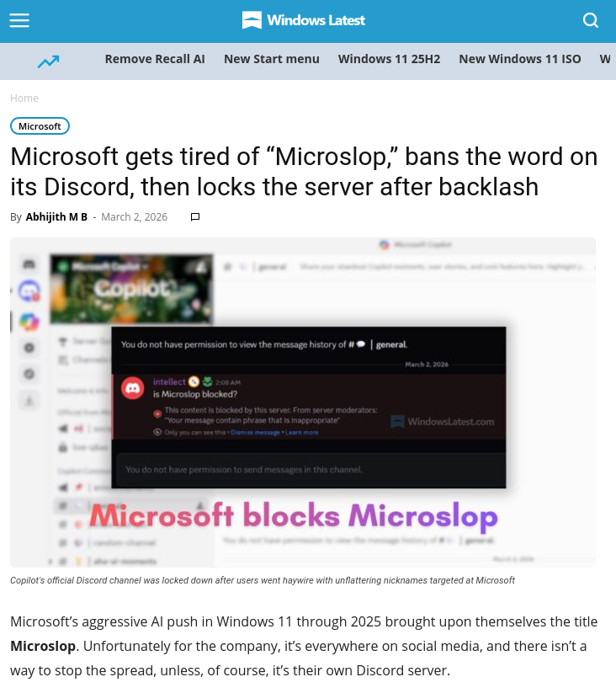
Task: Open the Windows 11 25H2 topic
Action: click(389, 59)
